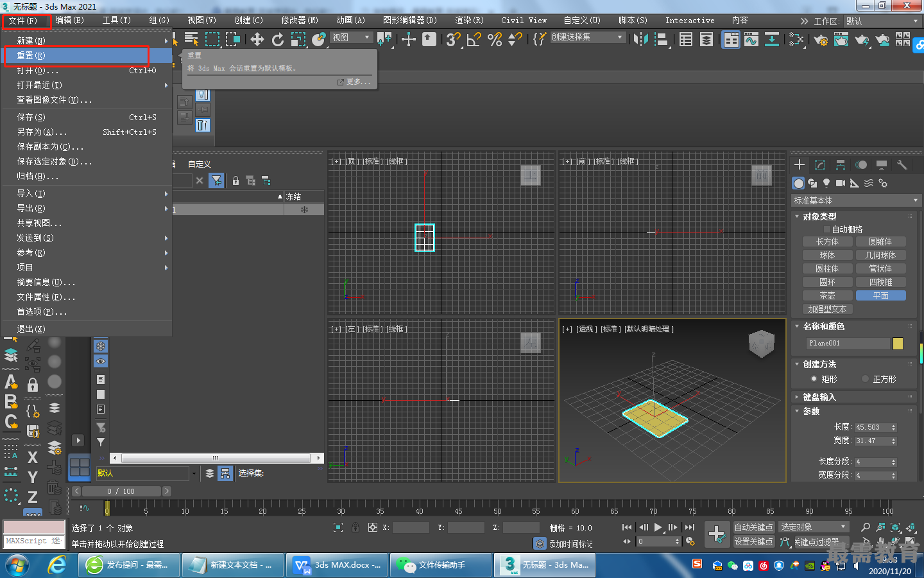
Task: Switch to the Display panel tab
Action: click(882, 165)
